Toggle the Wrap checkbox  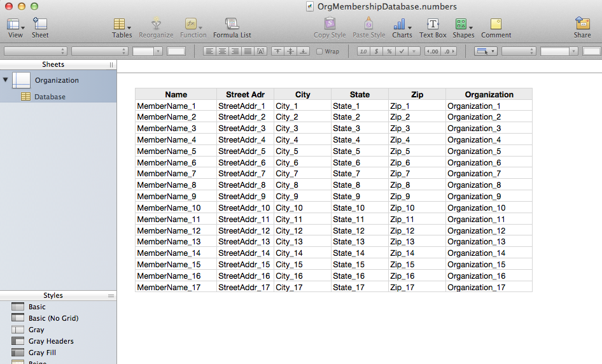point(319,52)
